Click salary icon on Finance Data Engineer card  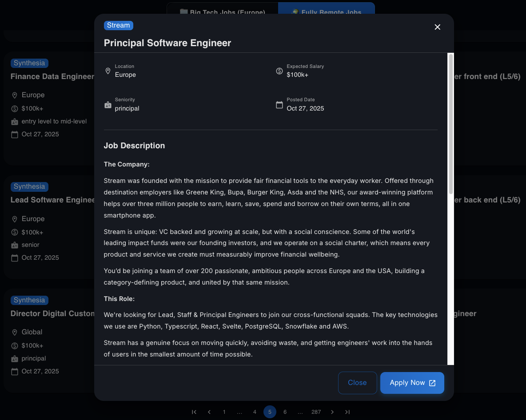(14, 109)
